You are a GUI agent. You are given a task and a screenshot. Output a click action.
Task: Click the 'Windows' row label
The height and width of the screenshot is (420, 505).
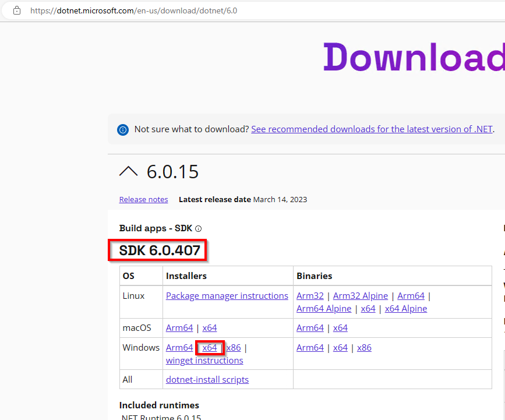[x=141, y=348]
